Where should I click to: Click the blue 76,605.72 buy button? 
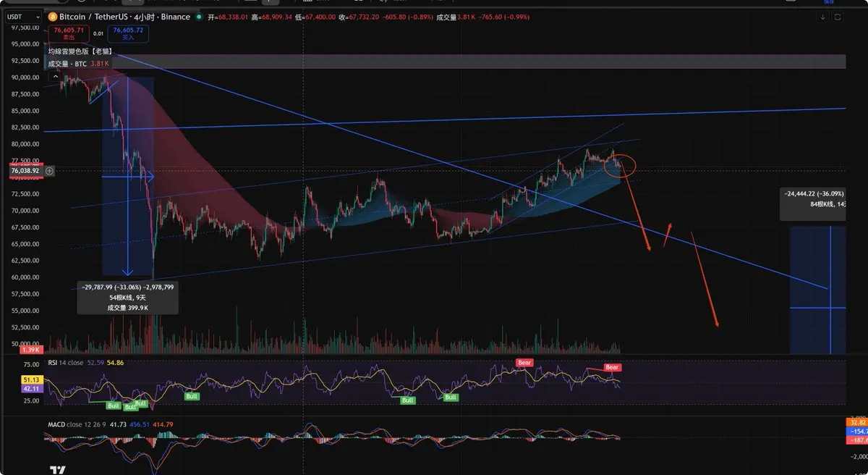tap(127, 33)
